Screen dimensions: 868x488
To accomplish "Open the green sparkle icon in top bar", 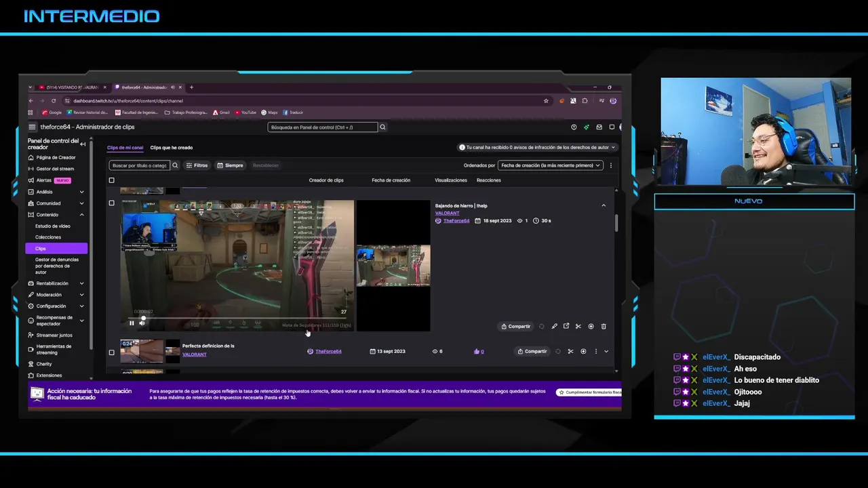I will 587,127.
